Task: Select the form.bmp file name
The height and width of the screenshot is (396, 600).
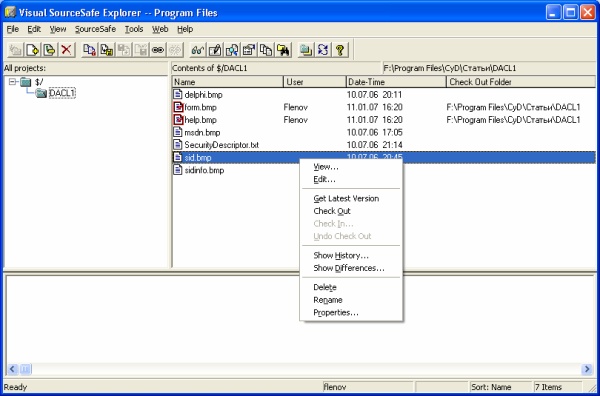Action: 200,107
